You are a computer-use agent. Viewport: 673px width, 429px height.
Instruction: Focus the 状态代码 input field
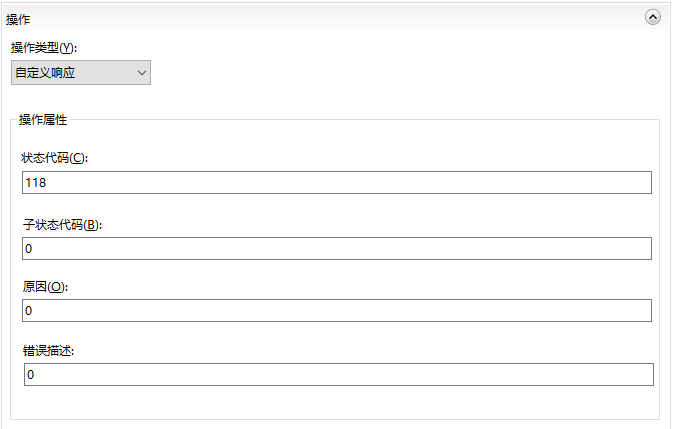(337, 182)
